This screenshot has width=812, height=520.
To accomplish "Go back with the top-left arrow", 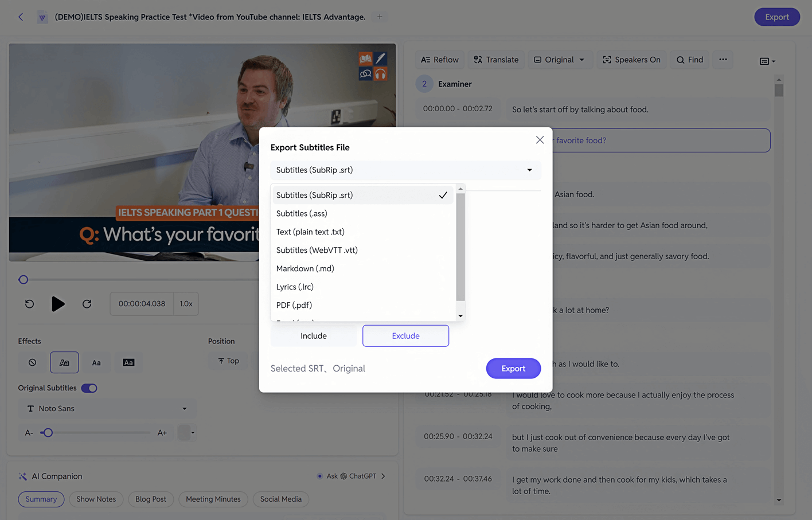I will tap(21, 17).
